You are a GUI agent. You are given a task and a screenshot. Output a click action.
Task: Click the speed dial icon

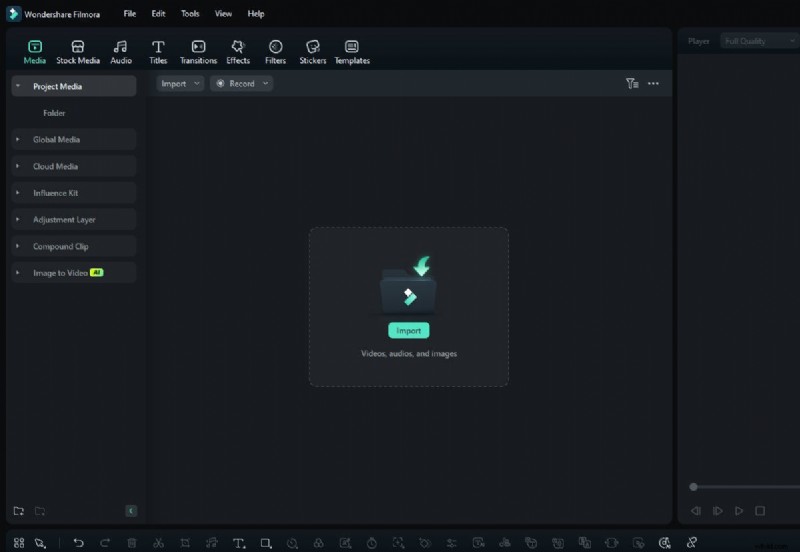[292, 543]
